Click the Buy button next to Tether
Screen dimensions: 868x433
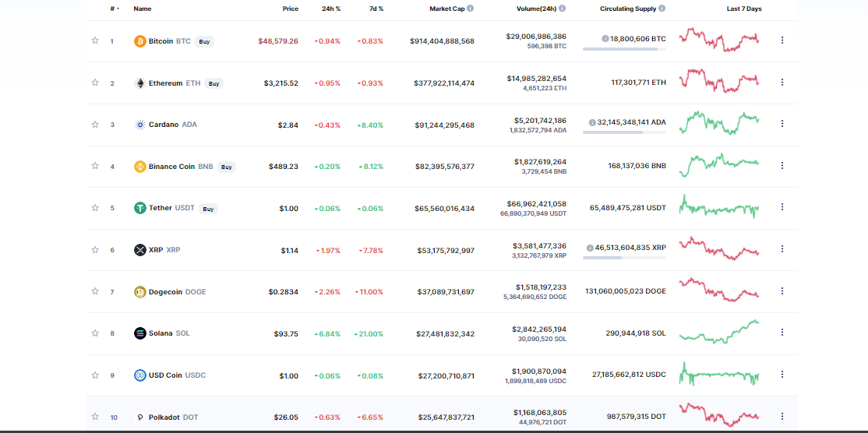[x=208, y=209]
